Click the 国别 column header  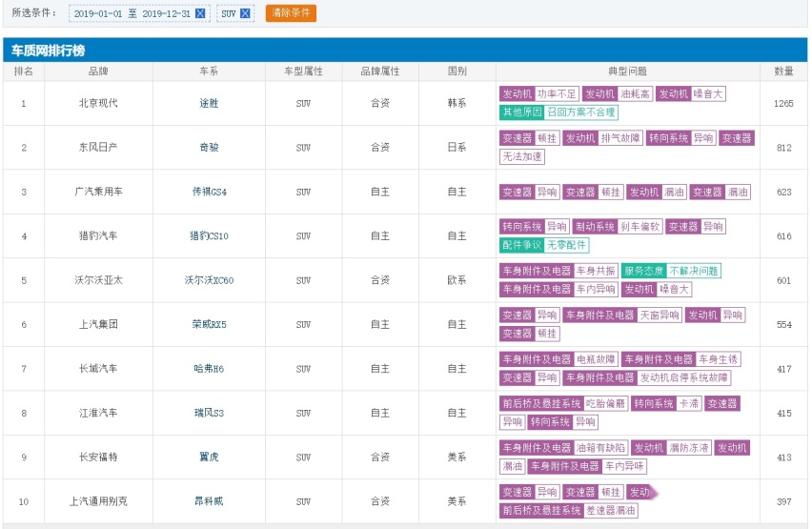coord(457,71)
